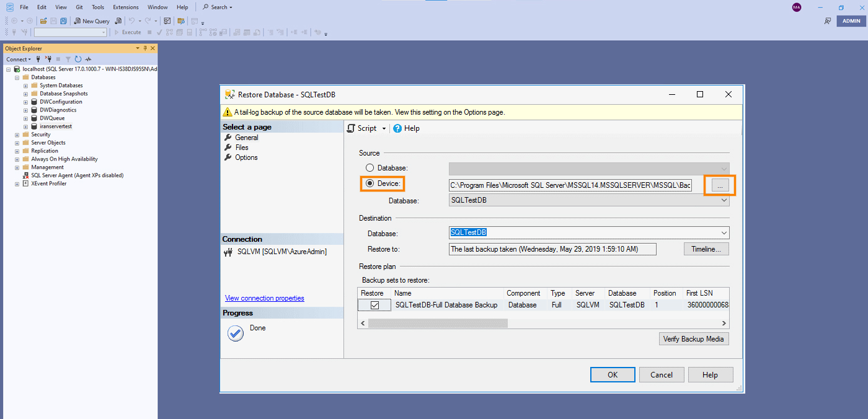This screenshot has width=868, height=419.
Task: Click the device browse ellipsis button
Action: pyautogui.click(x=719, y=185)
